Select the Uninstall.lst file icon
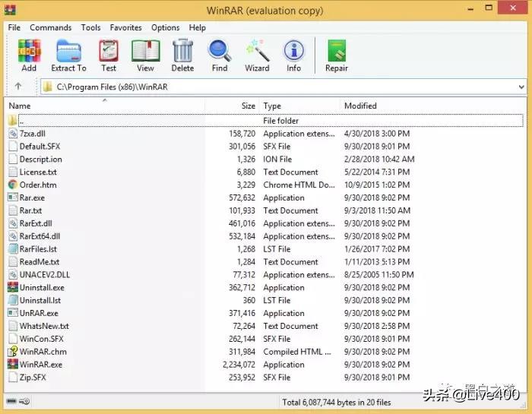This screenshot has width=532, height=414. click(13, 300)
